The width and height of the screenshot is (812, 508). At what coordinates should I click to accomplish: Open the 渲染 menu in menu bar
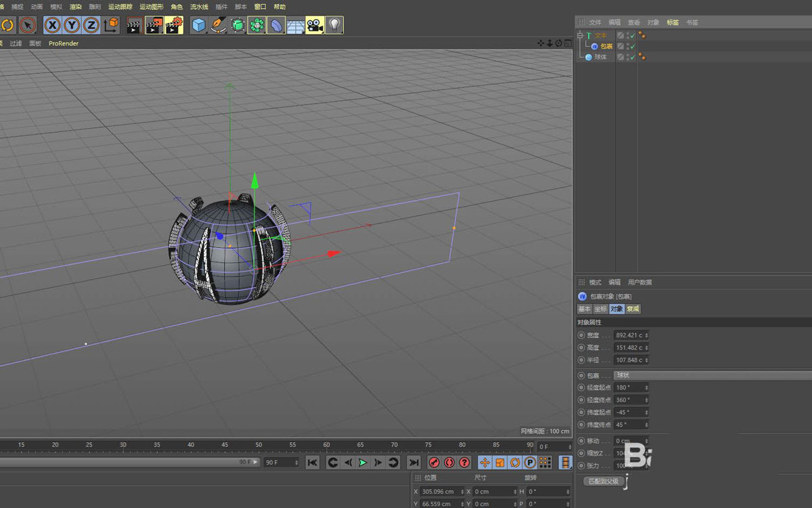[x=75, y=6]
